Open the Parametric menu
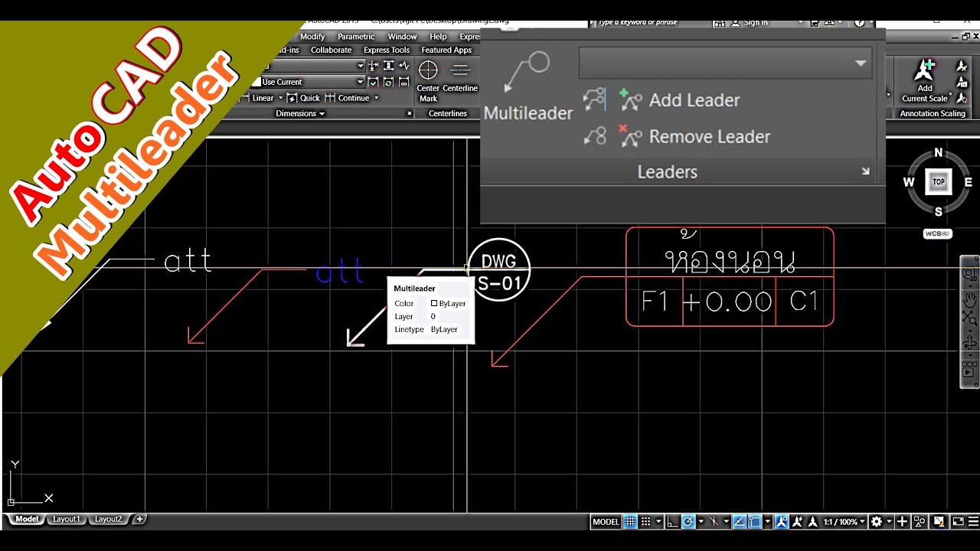This screenshot has width=980, height=551. tap(356, 37)
